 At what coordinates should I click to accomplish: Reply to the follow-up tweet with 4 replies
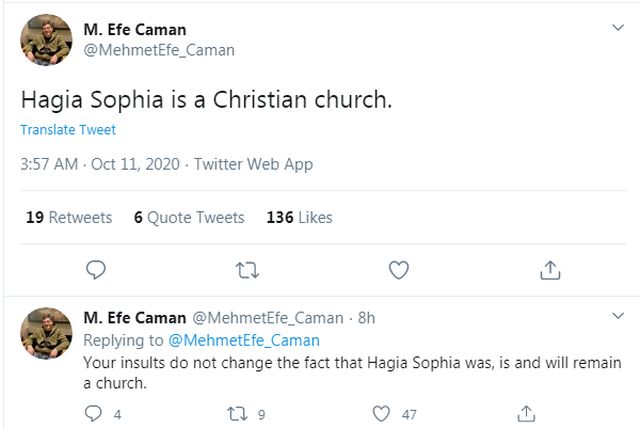94,413
